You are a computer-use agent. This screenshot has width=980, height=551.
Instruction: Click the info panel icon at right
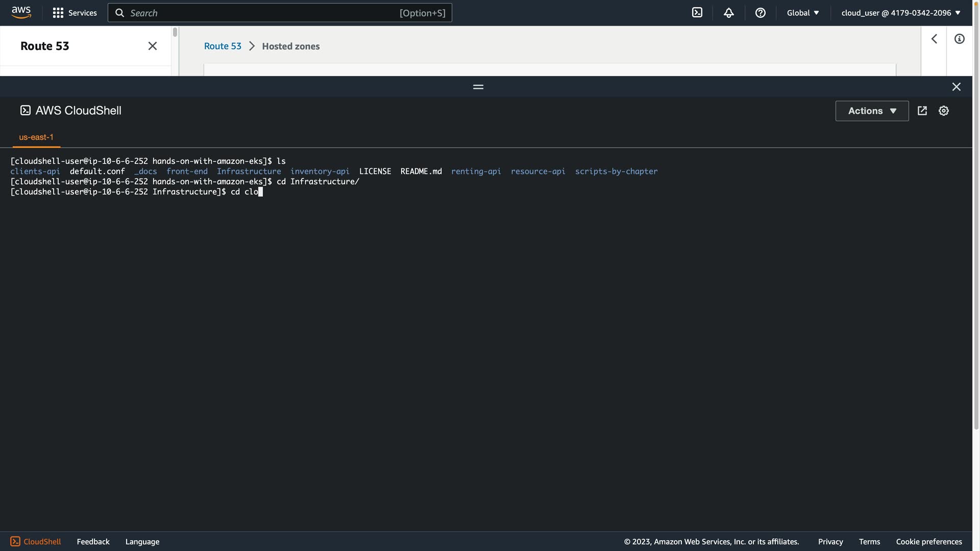pos(959,39)
